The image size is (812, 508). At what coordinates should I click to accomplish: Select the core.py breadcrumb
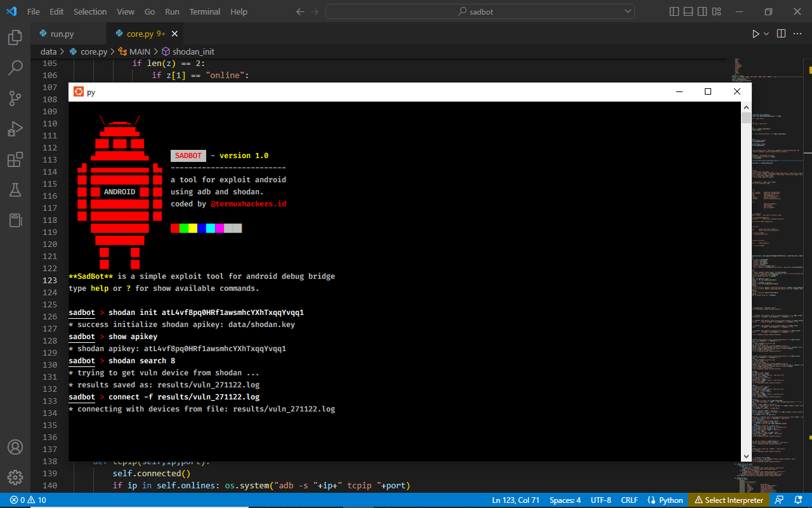coord(88,51)
